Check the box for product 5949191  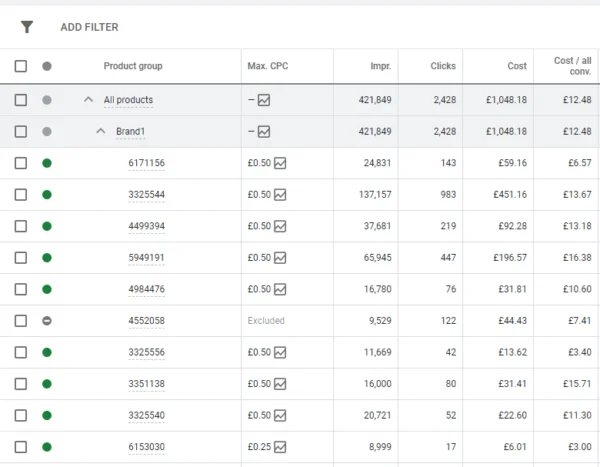[21, 258]
